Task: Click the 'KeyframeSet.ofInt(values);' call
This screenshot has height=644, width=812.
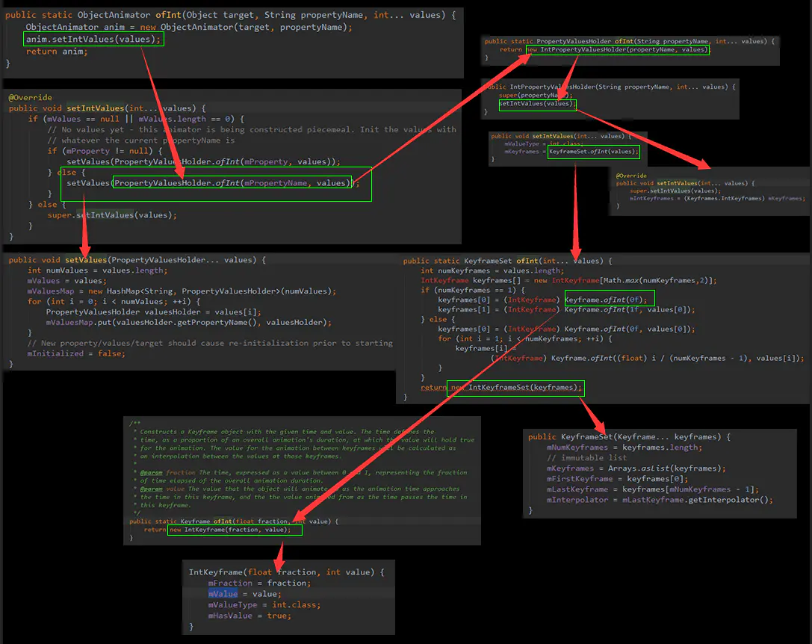Action: [593, 152]
